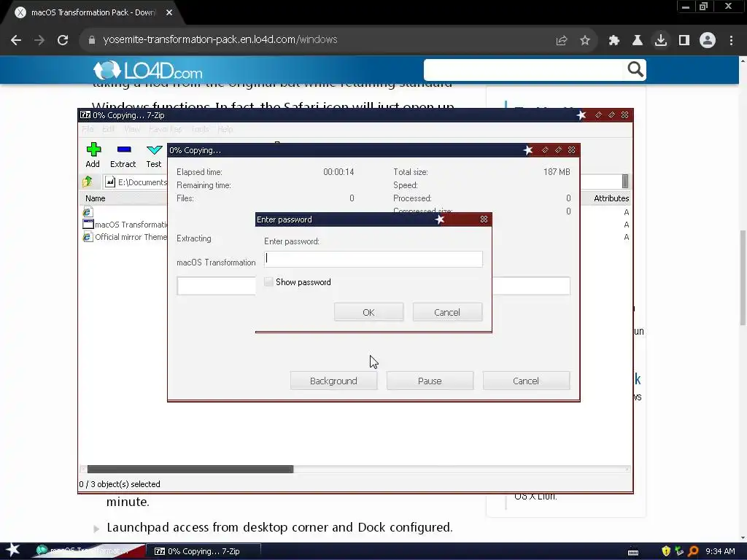
Task: Click the 7z icon in 7-Zip title bar
Action: coord(85,114)
